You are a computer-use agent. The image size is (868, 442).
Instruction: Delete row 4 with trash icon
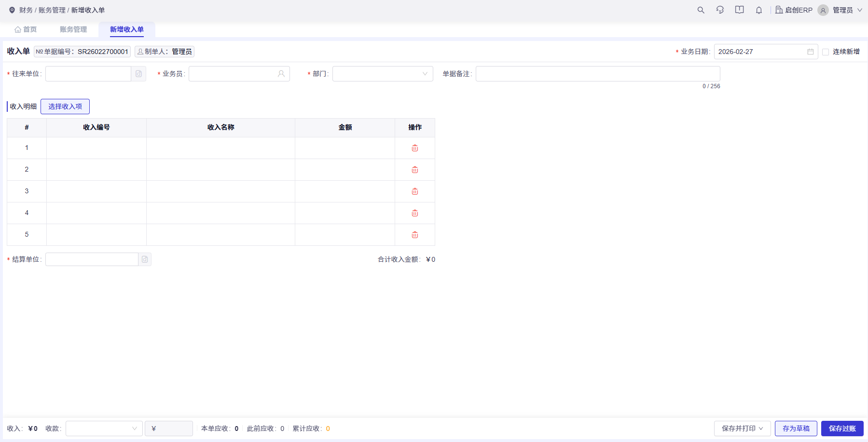(415, 213)
